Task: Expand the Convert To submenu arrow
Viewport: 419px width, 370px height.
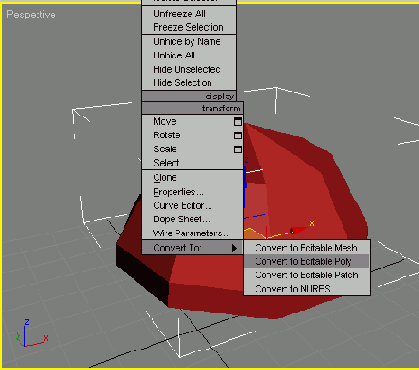Action: 234,248
